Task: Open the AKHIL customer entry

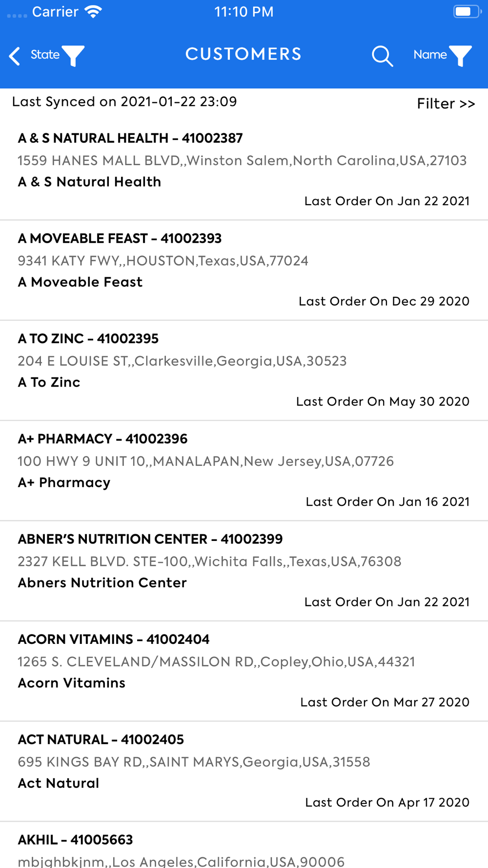Action: [x=244, y=845]
